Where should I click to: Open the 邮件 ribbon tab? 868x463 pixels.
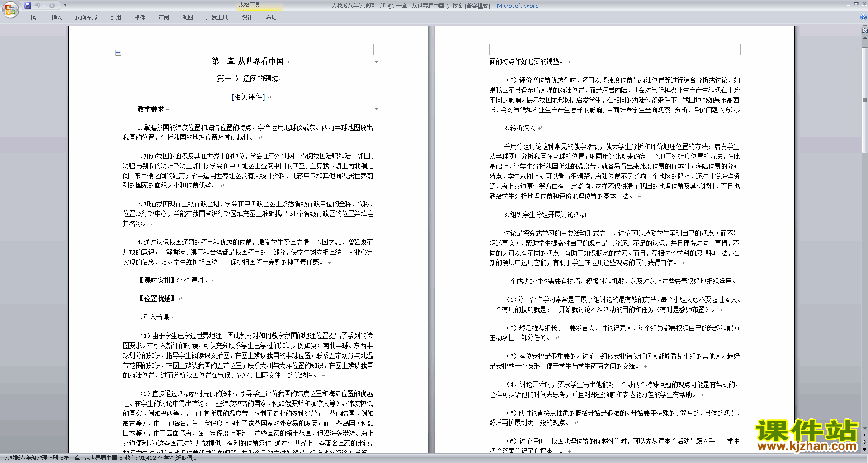tap(140, 18)
